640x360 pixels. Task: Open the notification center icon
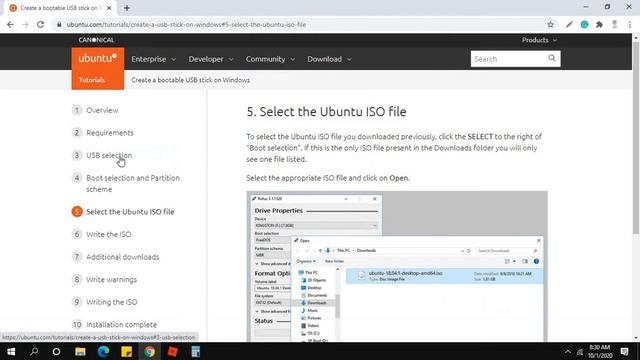[624, 351]
